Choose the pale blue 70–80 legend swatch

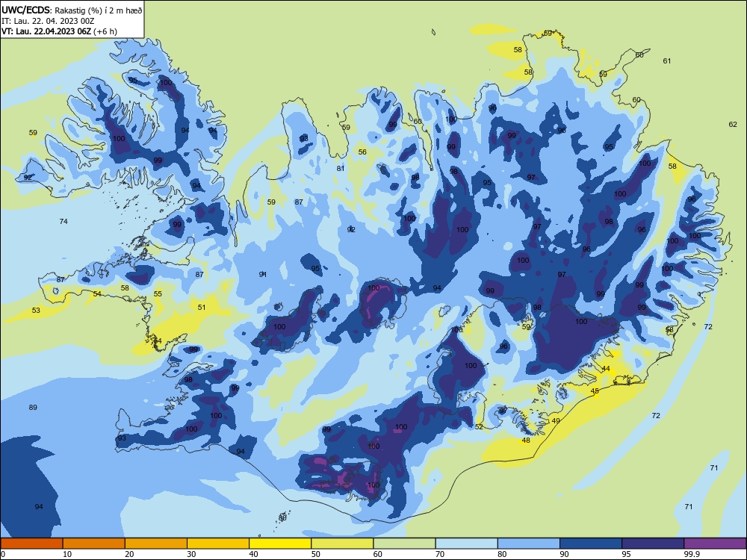(466, 544)
